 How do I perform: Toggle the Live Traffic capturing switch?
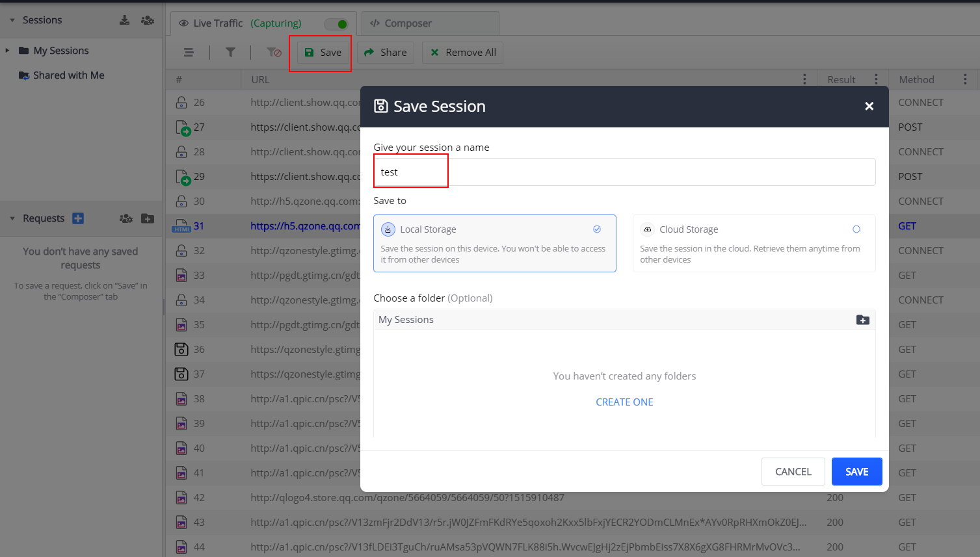(336, 24)
